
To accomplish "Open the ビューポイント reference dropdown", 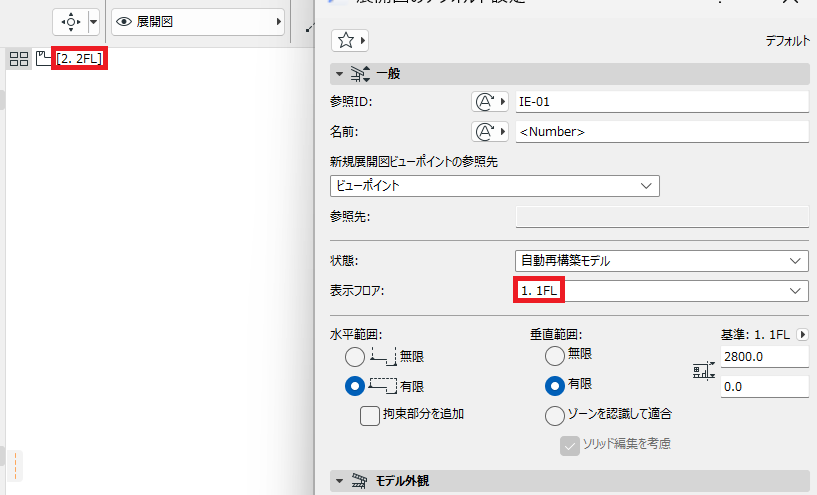I will (494, 186).
